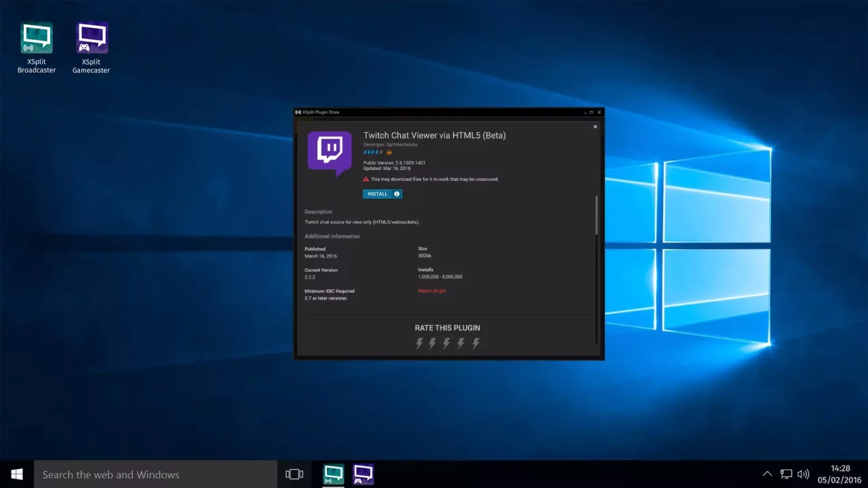Image resolution: width=868 pixels, height=488 pixels.
Task: Rate the plugin three lightning bolts
Action: pyautogui.click(x=447, y=343)
